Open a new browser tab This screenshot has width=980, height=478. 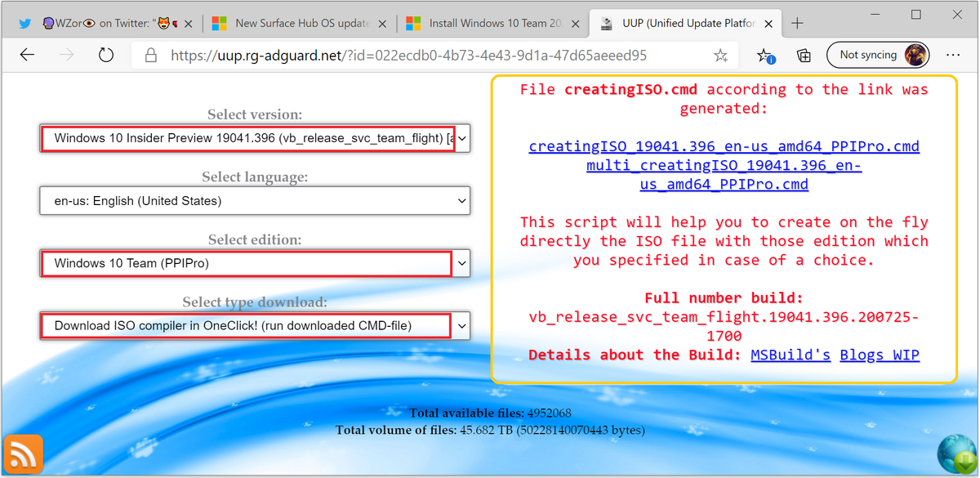797,23
